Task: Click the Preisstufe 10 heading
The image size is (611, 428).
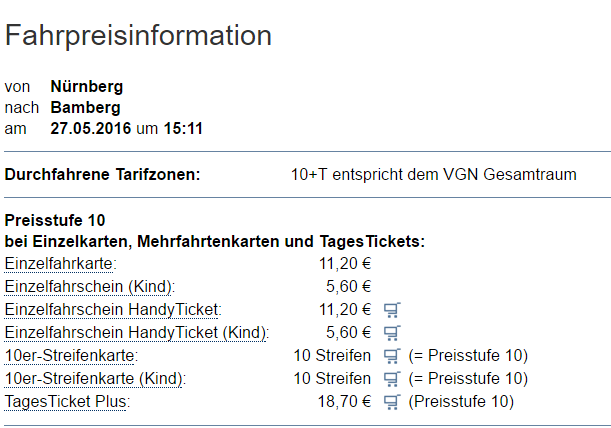Action: pyautogui.click(x=55, y=221)
